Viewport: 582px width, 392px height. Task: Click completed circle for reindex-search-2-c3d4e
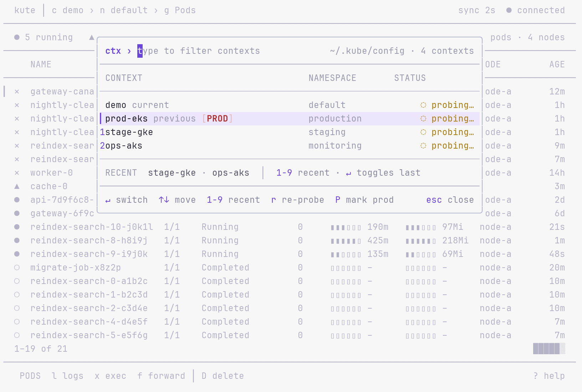(x=17, y=308)
